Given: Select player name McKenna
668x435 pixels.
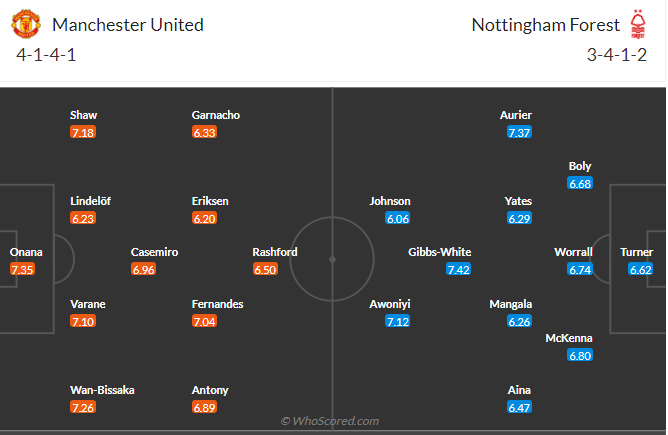Looking at the screenshot, I should 568,338.
